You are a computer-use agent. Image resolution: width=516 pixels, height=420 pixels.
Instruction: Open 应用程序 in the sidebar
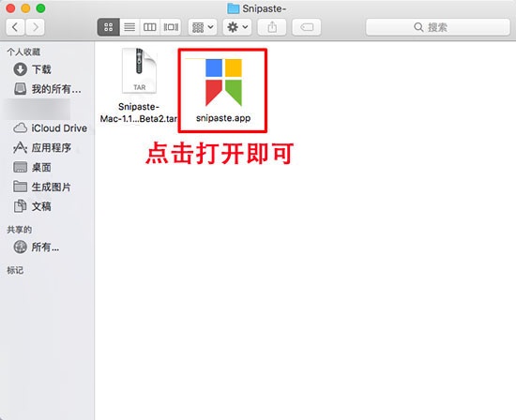point(42,148)
